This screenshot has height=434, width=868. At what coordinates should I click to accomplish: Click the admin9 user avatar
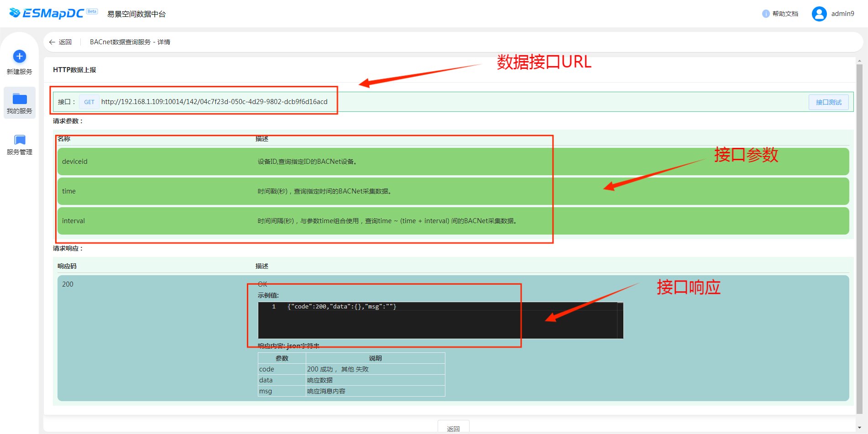(819, 14)
